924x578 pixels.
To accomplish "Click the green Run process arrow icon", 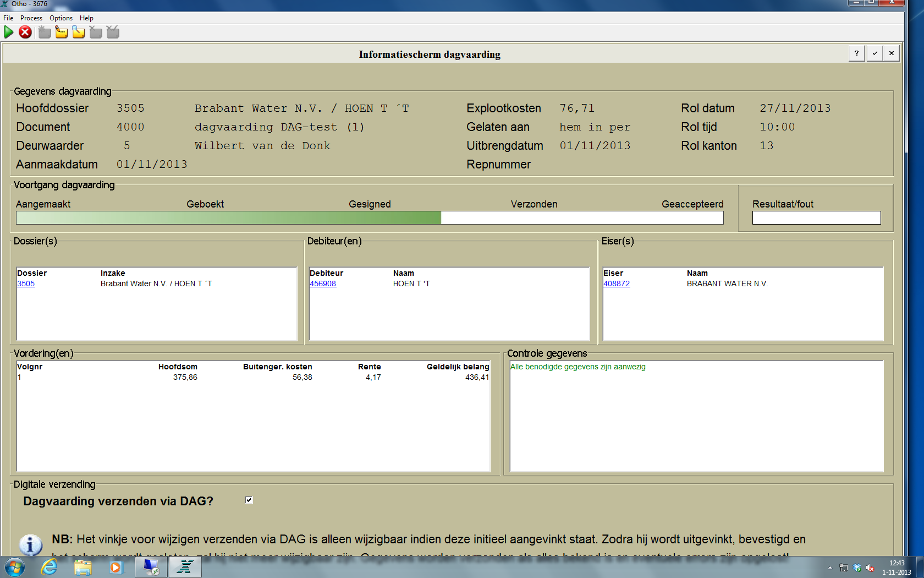I will click(8, 32).
